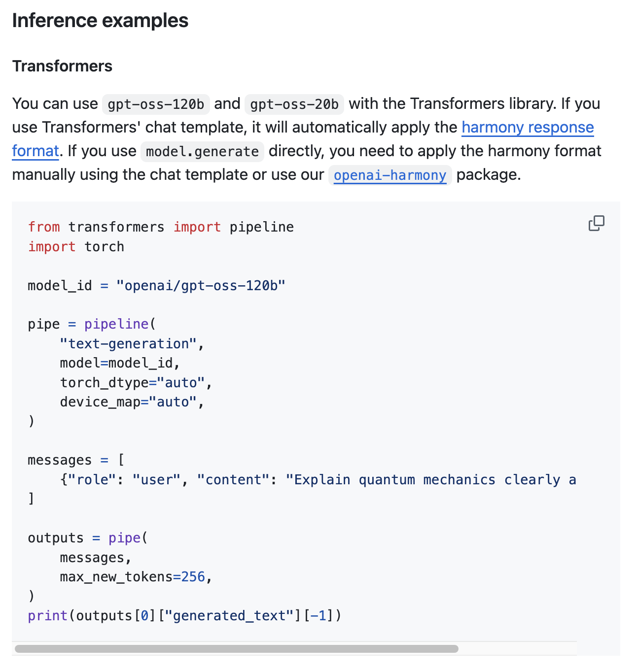Click the "import torch" code line
Viewport: 638px width, 672px height.
76,246
